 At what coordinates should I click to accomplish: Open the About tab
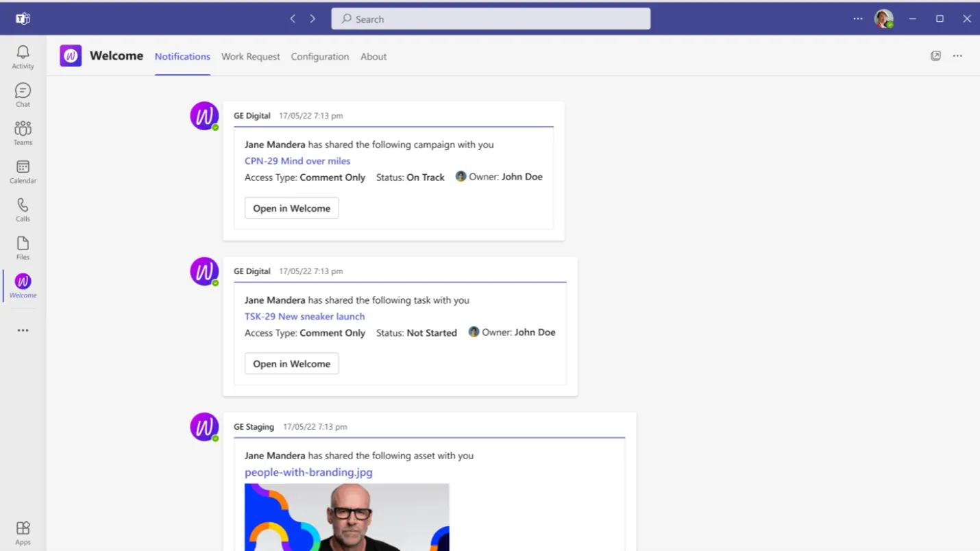point(373,57)
